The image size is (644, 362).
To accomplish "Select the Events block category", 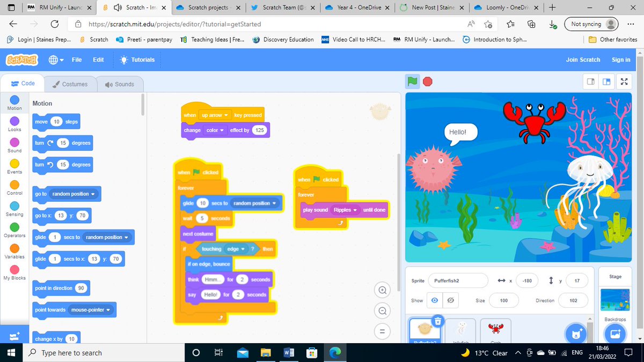I will point(14,167).
